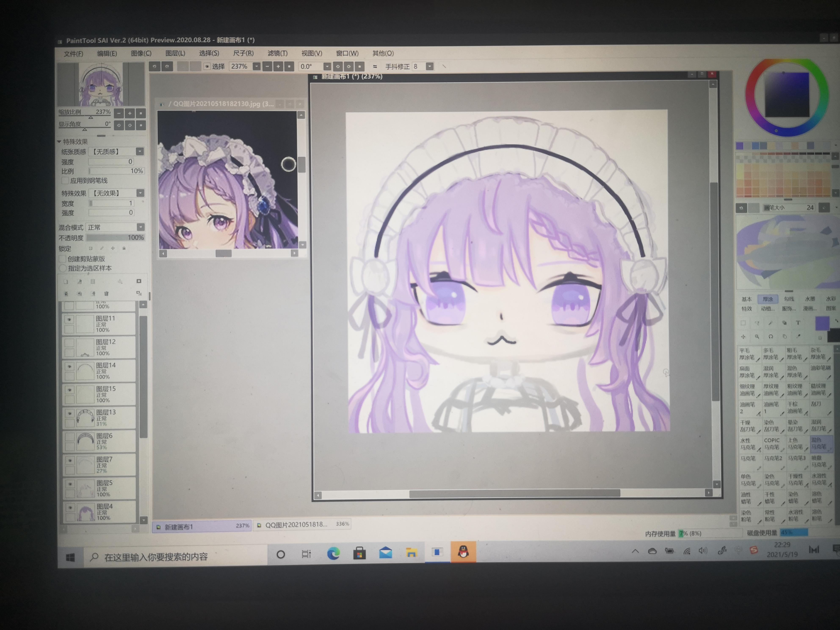Show hidden icons in the system tray
Image resolution: width=840 pixels, height=630 pixels.
(635, 551)
